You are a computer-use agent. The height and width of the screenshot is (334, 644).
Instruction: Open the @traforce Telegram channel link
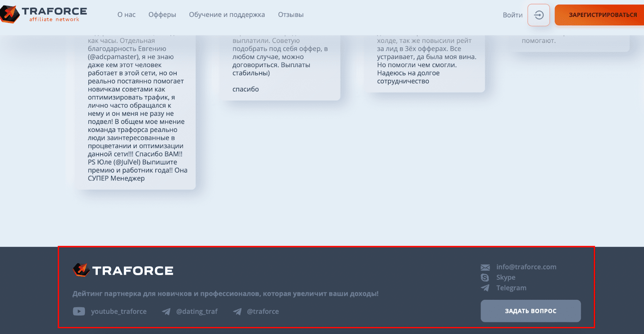(263, 311)
